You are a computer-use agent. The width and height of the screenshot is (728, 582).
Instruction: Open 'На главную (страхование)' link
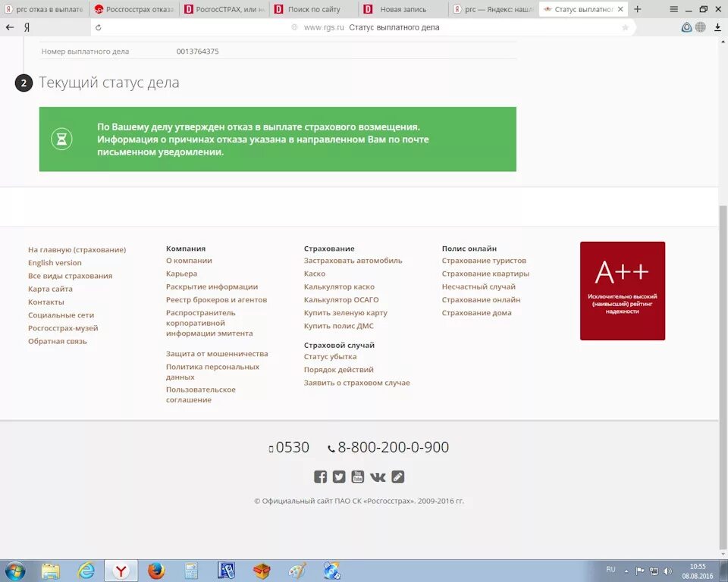click(x=77, y=249)
